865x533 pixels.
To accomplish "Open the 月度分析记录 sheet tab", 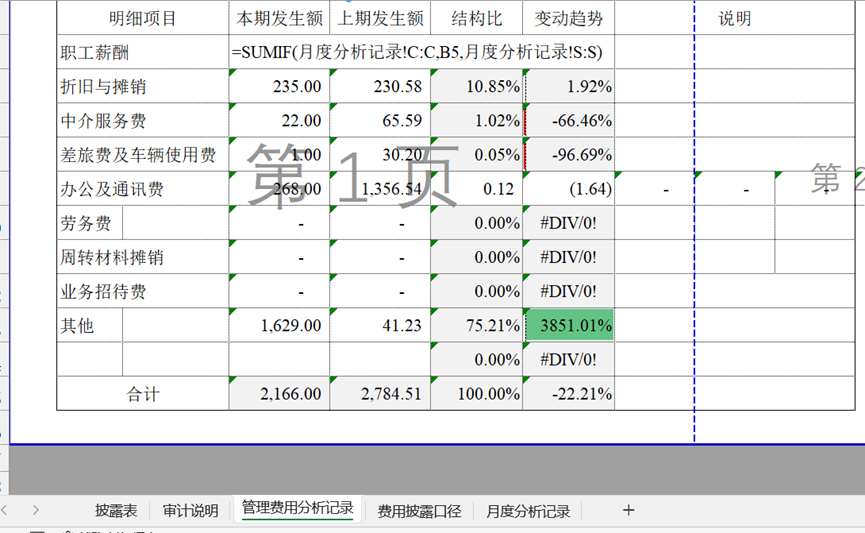I will (x=528, y=511).
